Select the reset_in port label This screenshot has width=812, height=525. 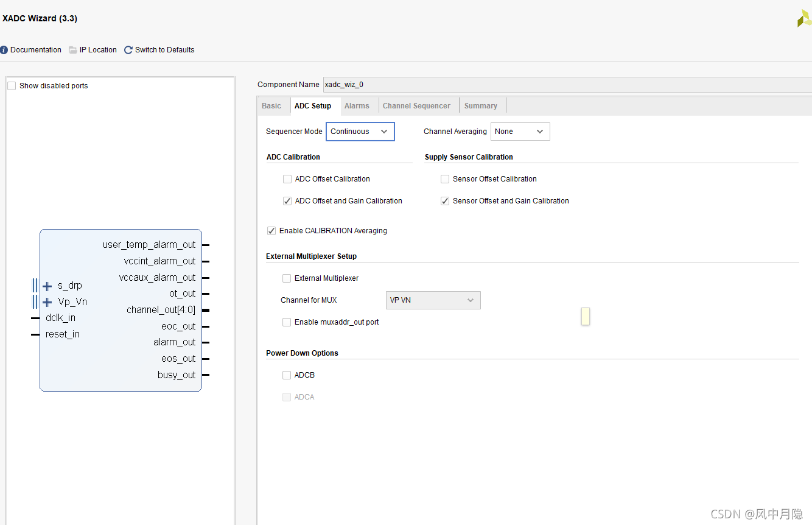[x=63, y=334]
